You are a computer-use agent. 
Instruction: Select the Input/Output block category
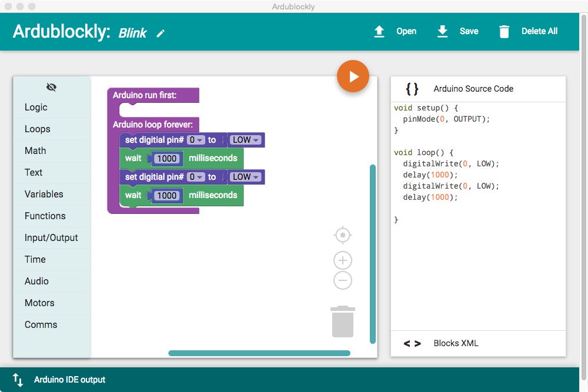52,237
